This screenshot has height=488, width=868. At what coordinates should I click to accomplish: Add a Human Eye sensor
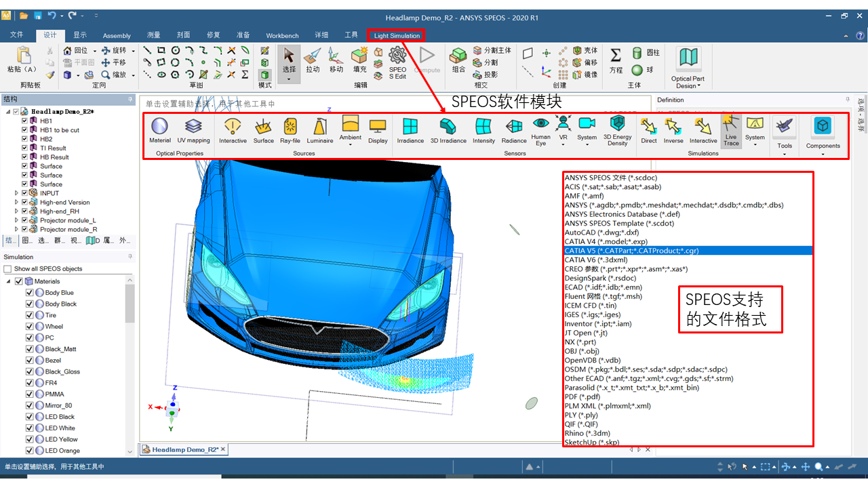[541, 130]
